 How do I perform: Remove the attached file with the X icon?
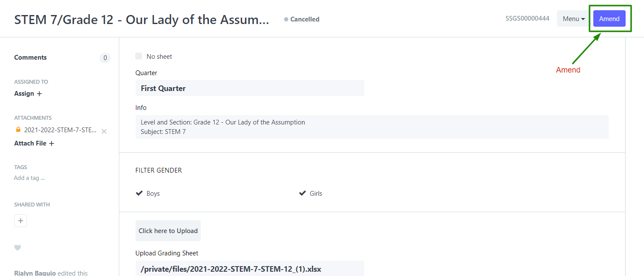[104, 131]
